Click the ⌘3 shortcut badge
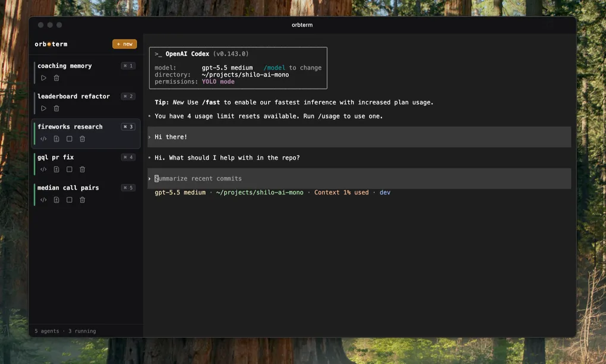This screenshot has height=364, width=606. [x=128, y=127]
